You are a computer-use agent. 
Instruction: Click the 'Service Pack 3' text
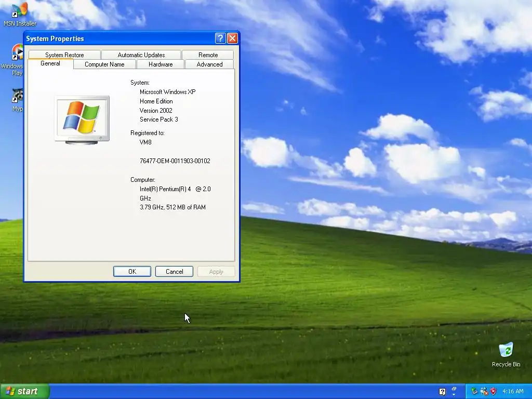pos(159,119)
